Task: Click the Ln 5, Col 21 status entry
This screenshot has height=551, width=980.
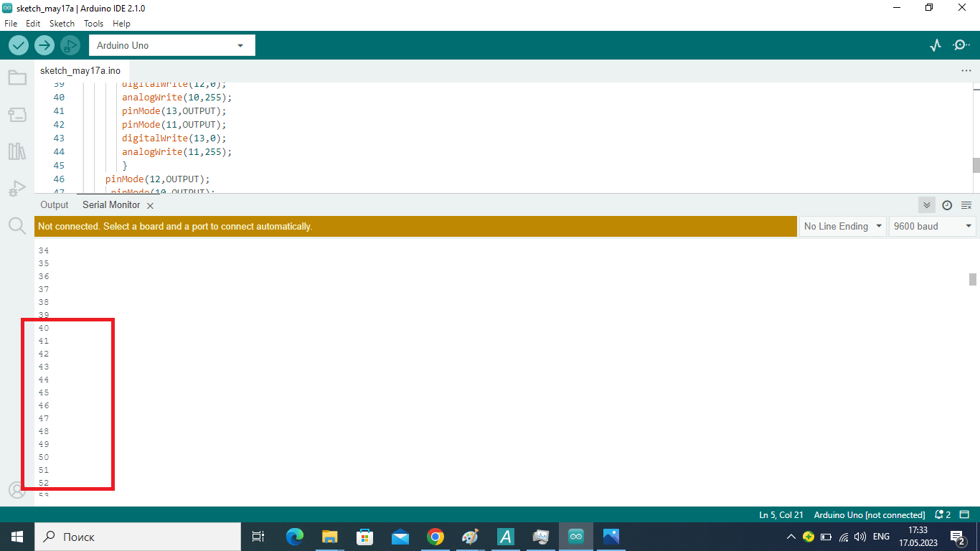Action: point(781,515)
